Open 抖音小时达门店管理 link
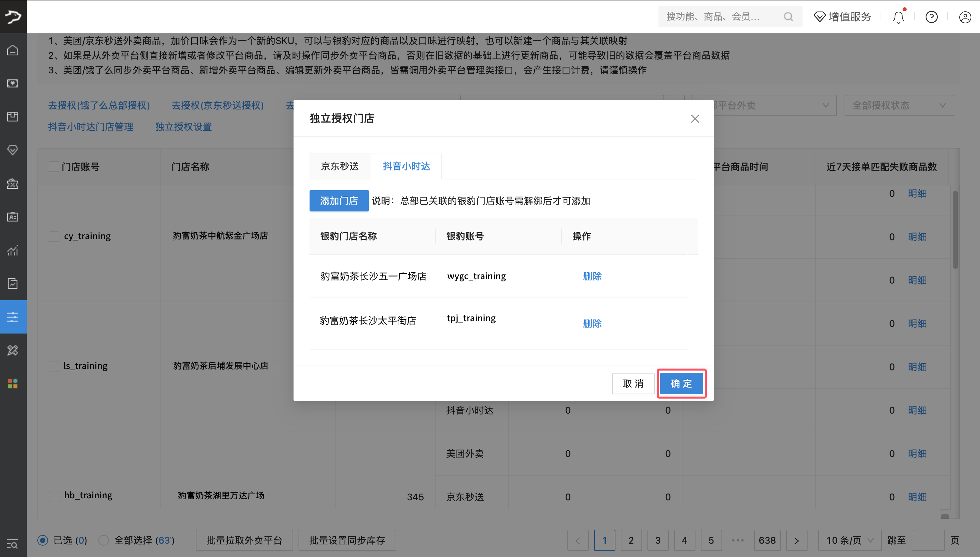 (91, 127)
